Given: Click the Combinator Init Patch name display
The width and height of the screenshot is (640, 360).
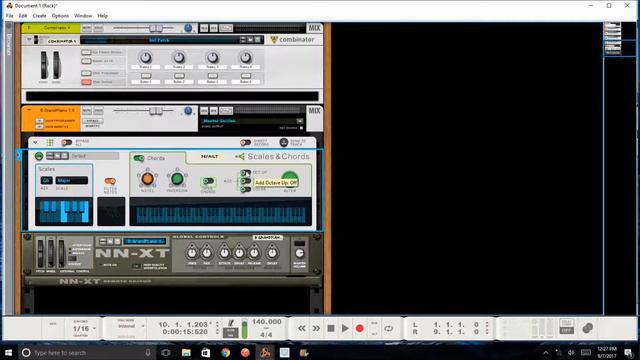Looking at the screenshot, I should click(x=159, y=40).
